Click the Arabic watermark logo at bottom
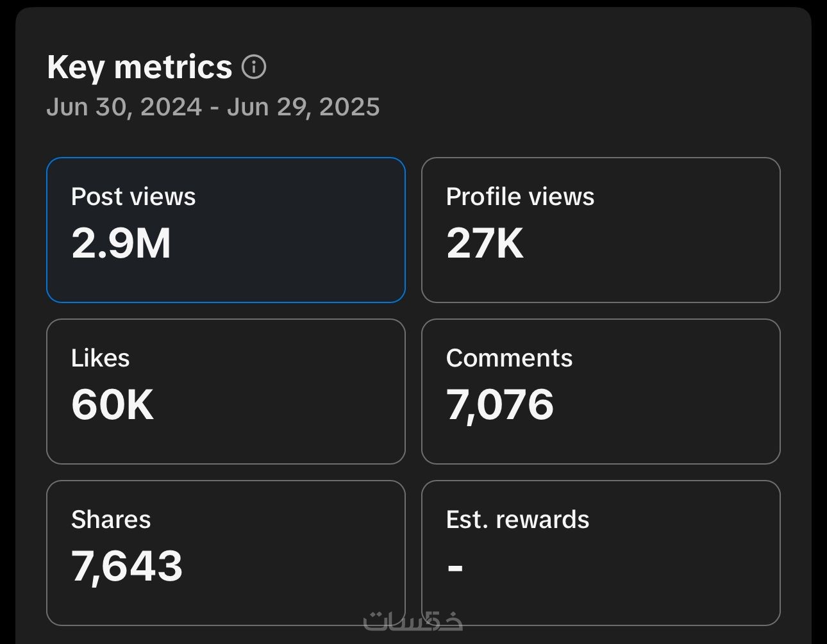Viewport: 827px width, 644px height. pos(413,620)
